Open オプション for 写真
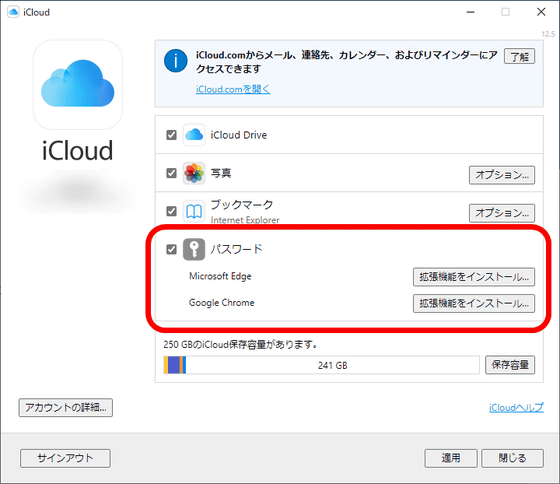 [502, 175]
